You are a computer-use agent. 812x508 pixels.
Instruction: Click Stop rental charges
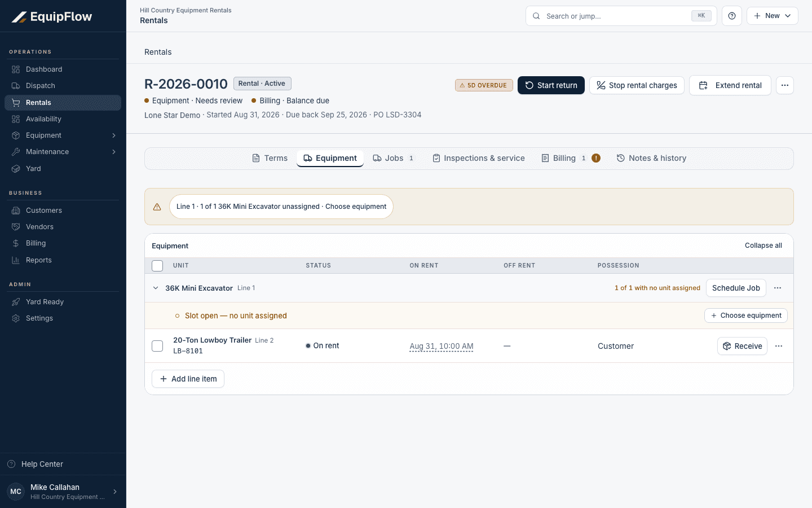point(637,85)
